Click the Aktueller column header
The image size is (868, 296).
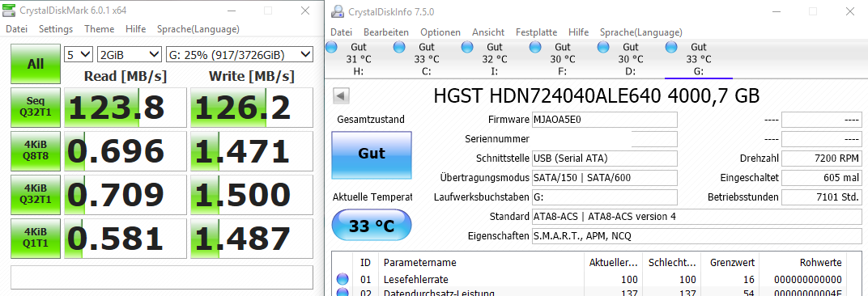[613, 262]
